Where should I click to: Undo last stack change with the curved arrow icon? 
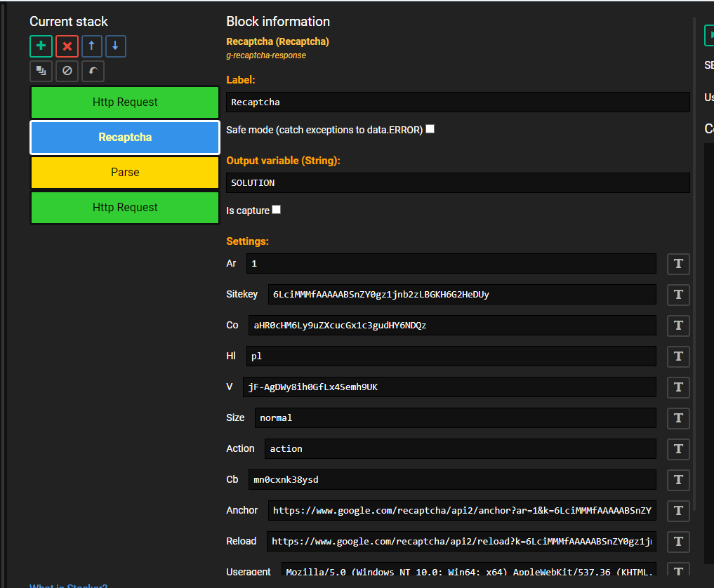click(93, 71)
